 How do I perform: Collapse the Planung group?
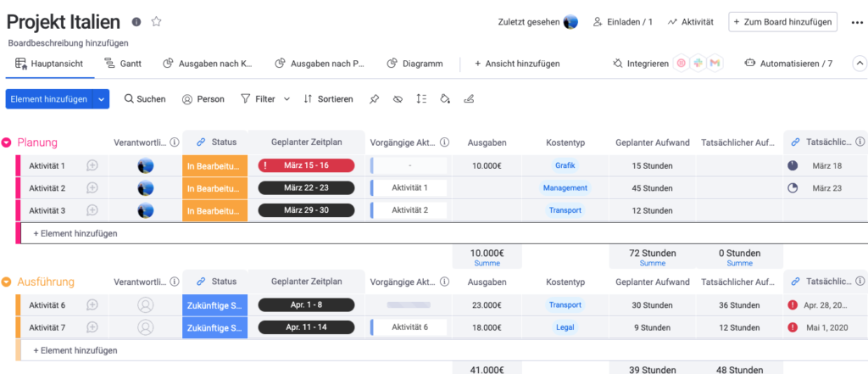(x=7, y=142)
